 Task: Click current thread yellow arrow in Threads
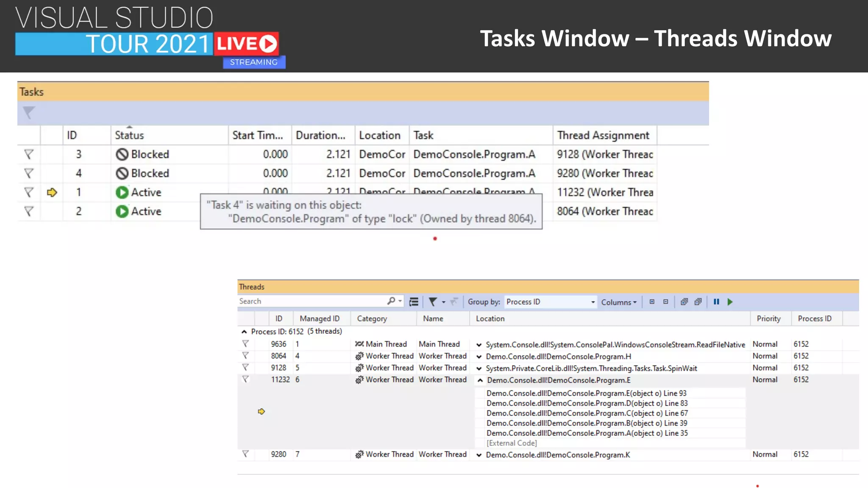261,411
